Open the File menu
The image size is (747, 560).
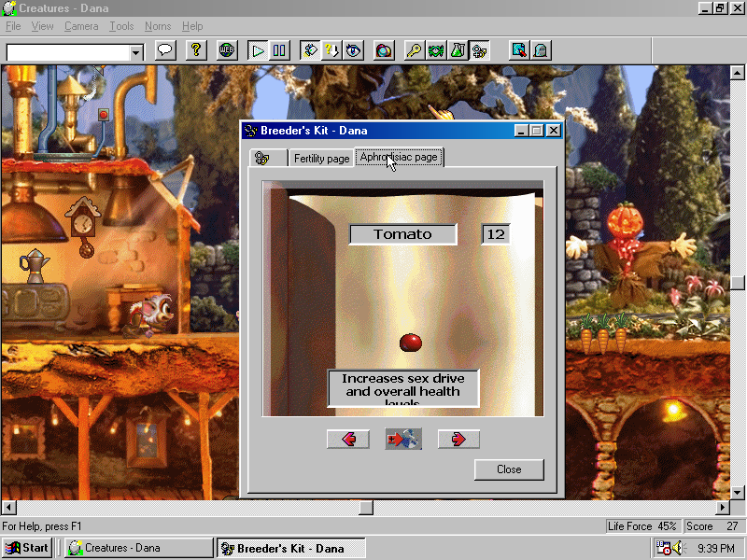(x=13, y=26)
